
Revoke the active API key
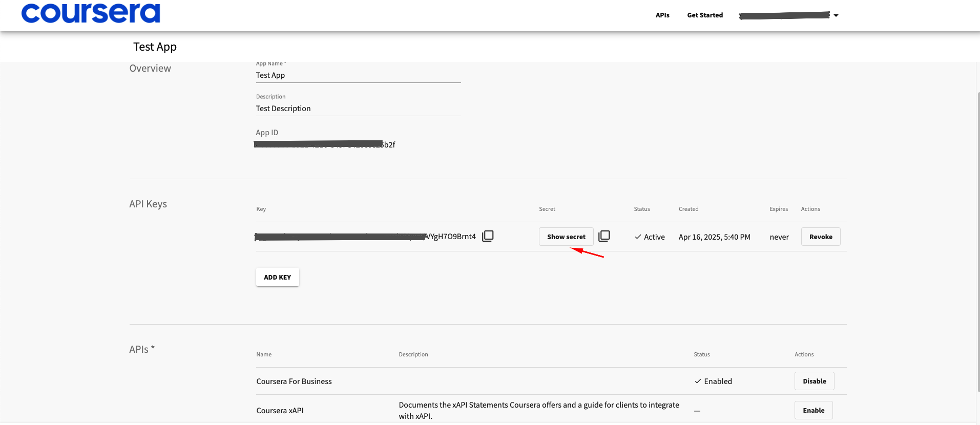pos(821,237)
